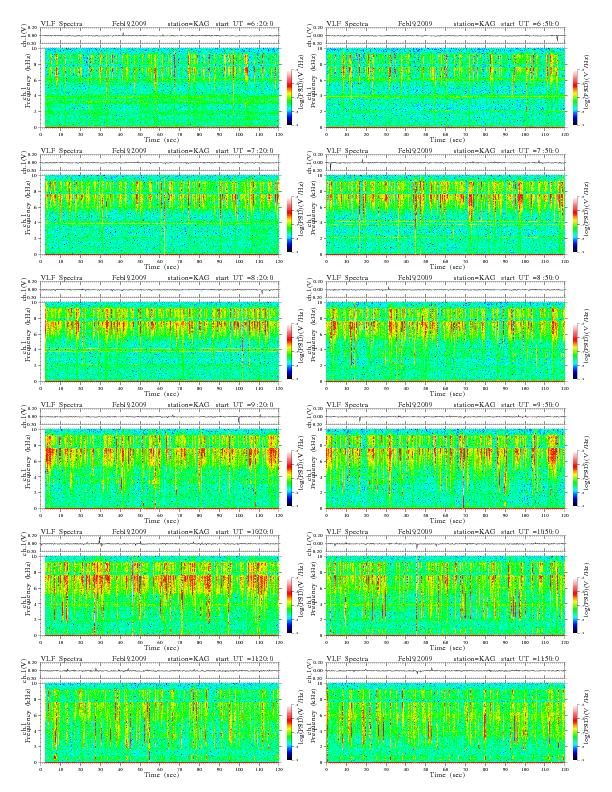612x792 pixels.
Task: Click the date text in the 7:50:0 panel title
Action: [415, 150]
